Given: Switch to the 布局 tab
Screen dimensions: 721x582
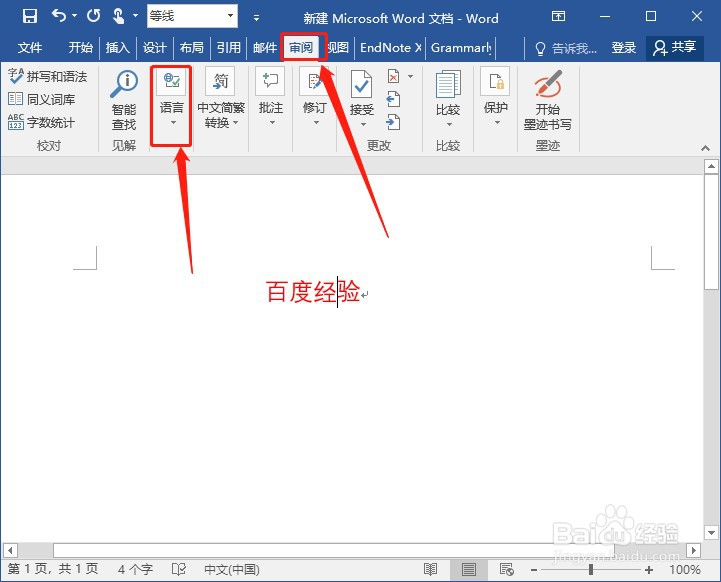Looking at the screenshot, I should click(x=191, y=47).
